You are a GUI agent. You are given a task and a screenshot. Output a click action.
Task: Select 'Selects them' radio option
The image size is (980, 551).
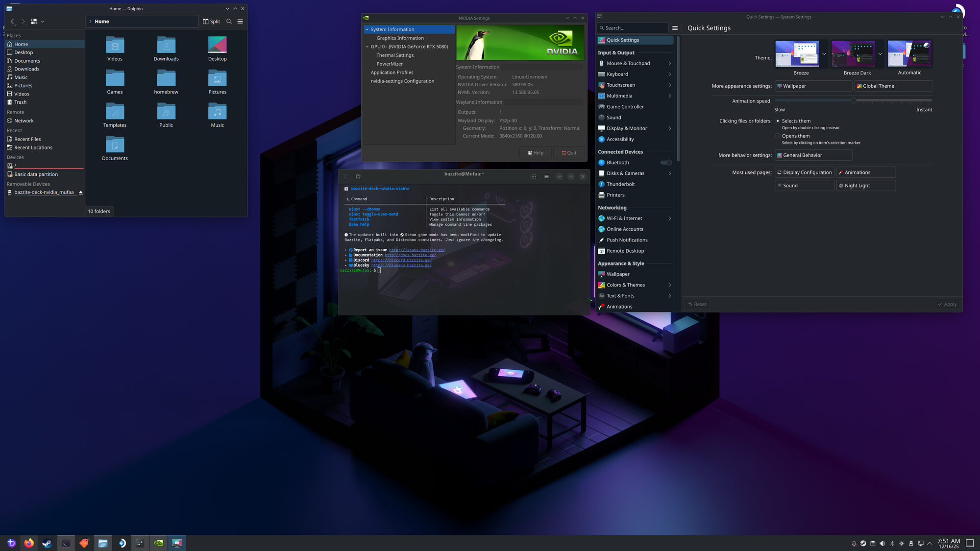[x=778, y=121]
